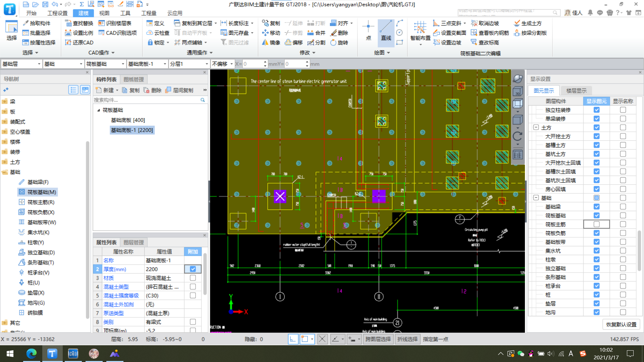Uncheck 显示图元 for 筏板基础

click(x=596, y=216)
